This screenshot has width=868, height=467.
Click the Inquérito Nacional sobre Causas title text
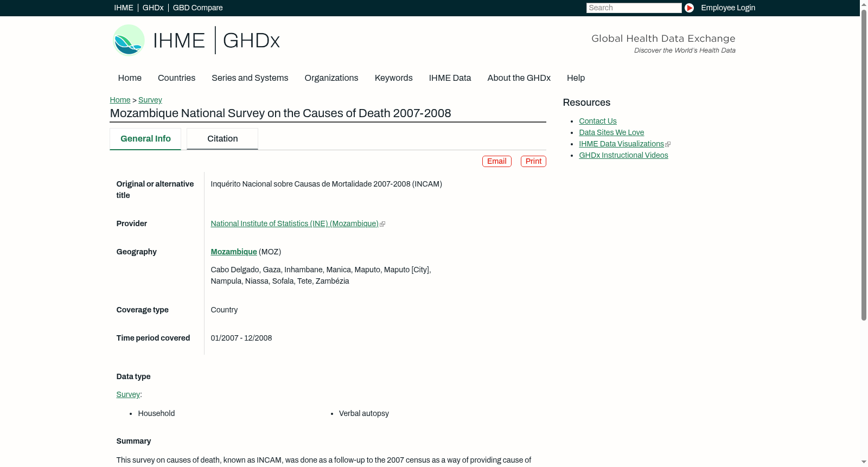[x=326, y=184]
